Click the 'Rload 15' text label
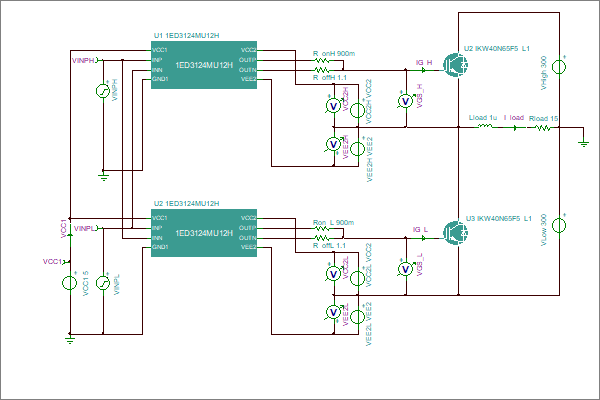The image size is (600, 400). click(543, 119)
